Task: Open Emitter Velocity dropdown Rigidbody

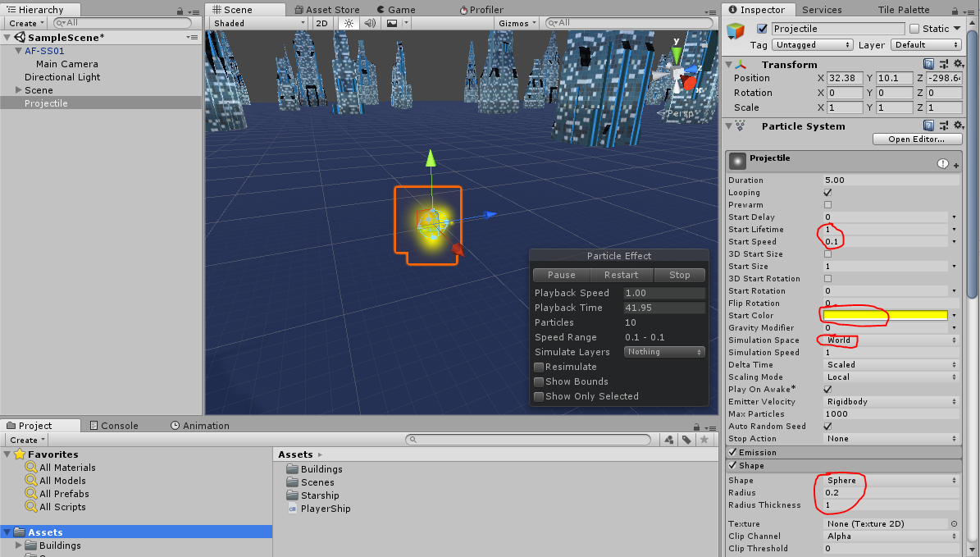Action: [891, 402]
